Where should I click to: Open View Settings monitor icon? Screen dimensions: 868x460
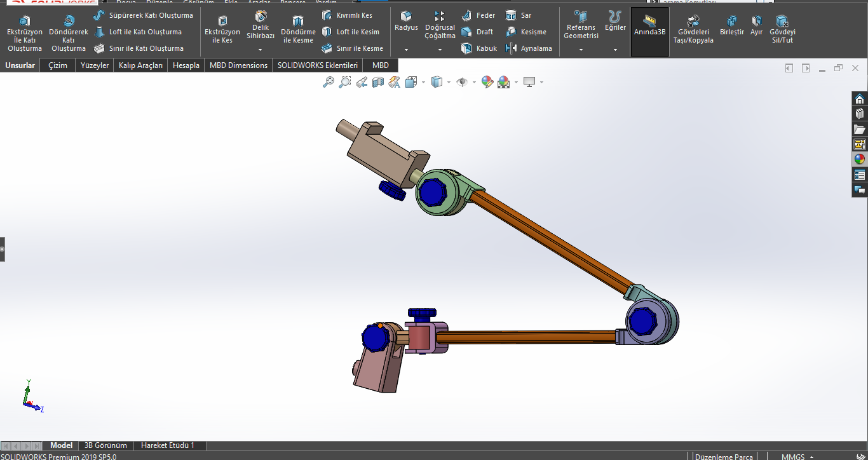point(529,82)
